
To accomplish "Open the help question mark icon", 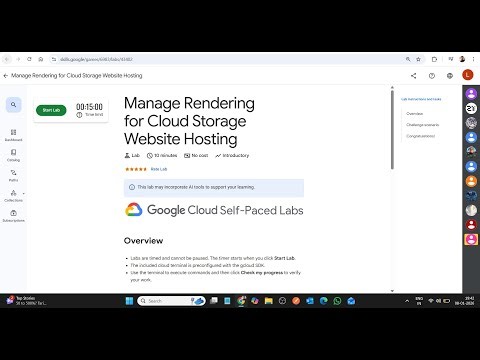I will point(432,76).
